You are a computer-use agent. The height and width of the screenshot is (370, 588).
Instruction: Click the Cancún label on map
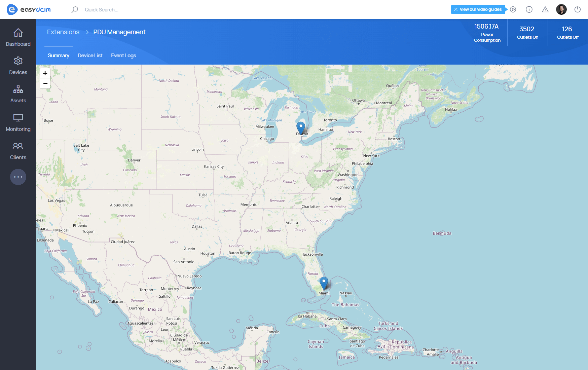273,332
